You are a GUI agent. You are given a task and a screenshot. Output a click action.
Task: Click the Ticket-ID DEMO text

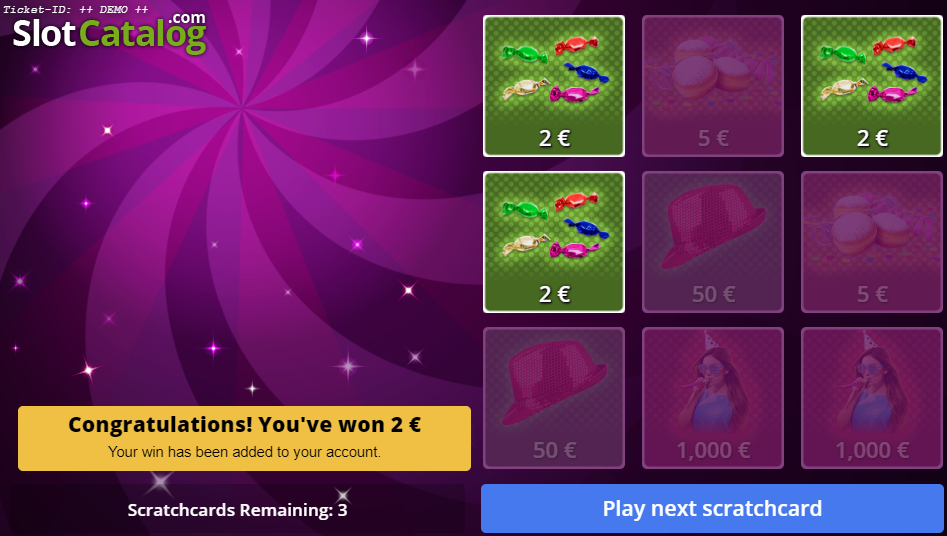click(75, 9)
